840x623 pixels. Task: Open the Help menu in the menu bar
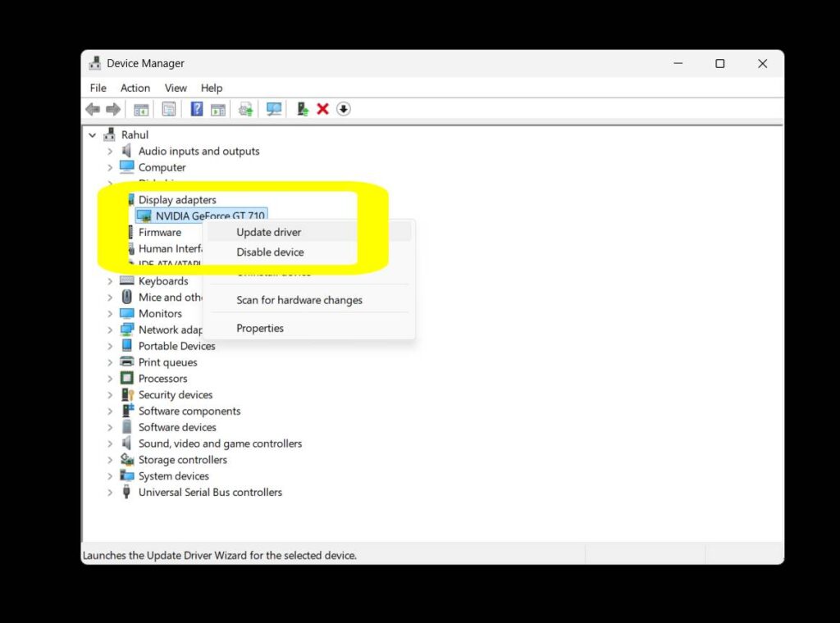[x=212, y=88]
